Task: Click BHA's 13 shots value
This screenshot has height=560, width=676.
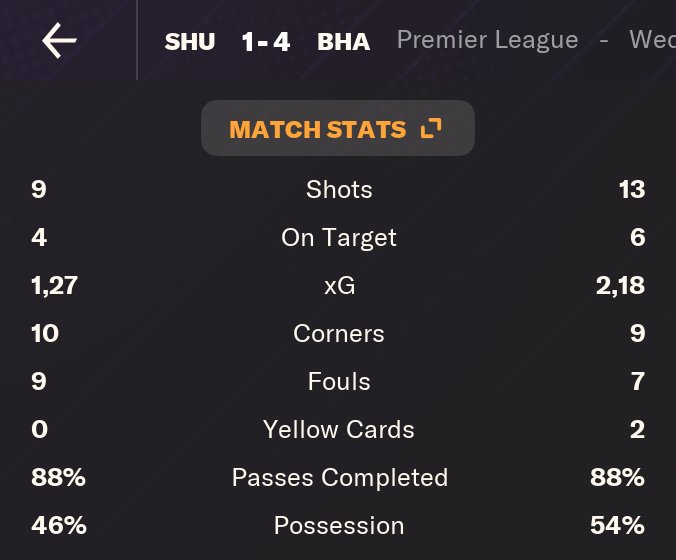Action: tap(631, 190)
